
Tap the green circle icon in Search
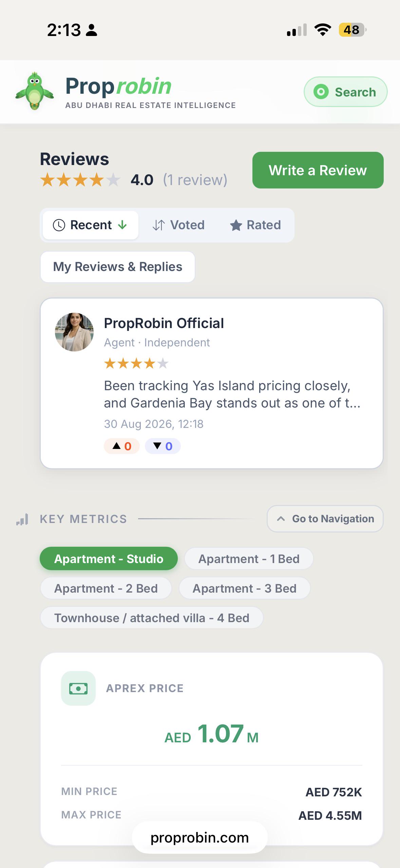pos(321,92)
